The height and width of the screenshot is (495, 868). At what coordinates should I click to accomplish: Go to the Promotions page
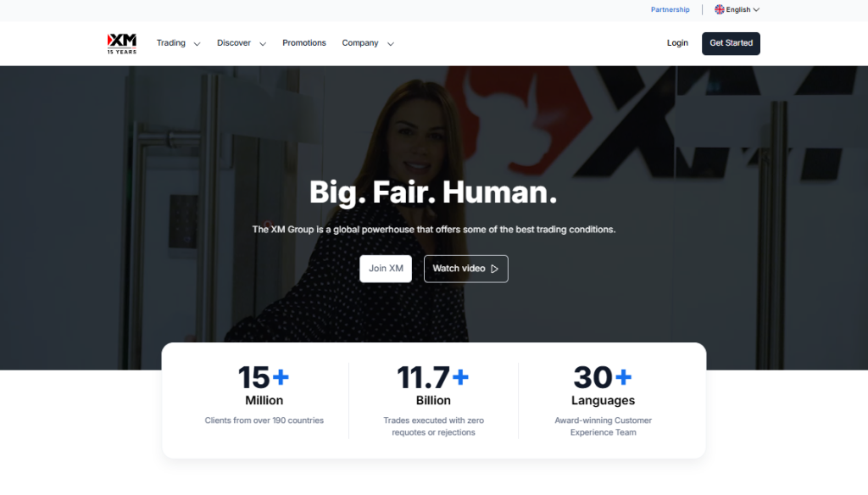pyautogui.click(x=303, y=43)
